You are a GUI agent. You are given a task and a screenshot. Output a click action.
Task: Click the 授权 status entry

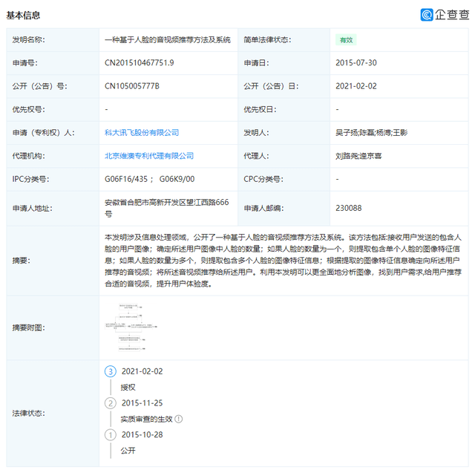pyautogui.click(x=128, y=388)
